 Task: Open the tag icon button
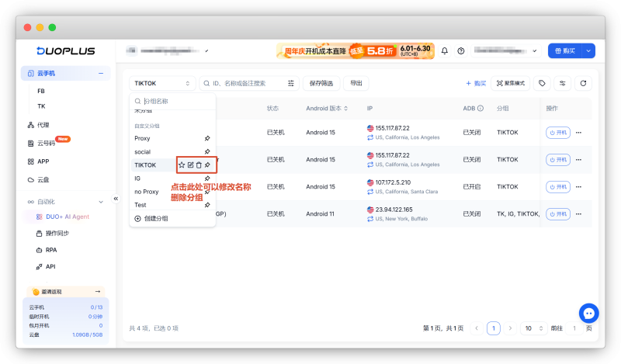point(542,83)
